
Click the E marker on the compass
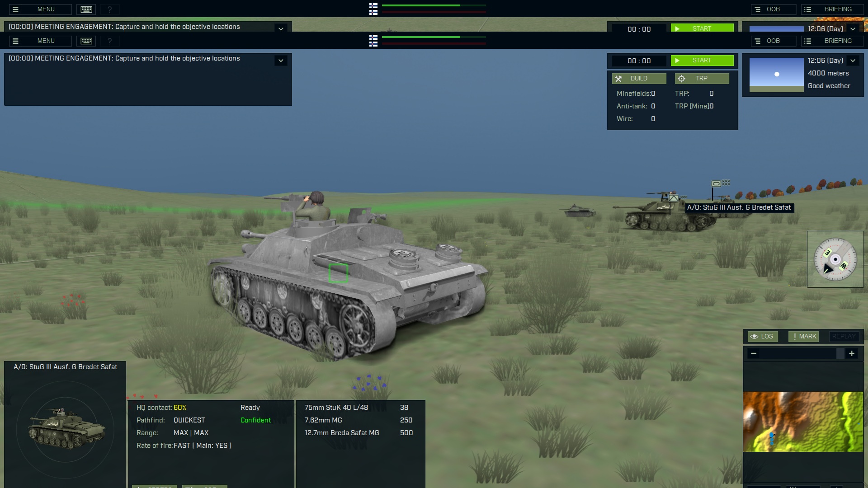point(827,253)
